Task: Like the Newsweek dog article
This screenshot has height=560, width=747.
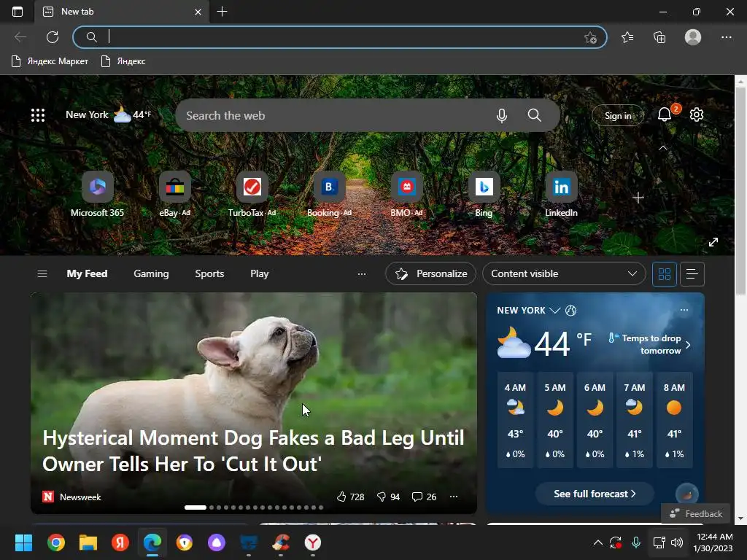Action: point(350,497)
